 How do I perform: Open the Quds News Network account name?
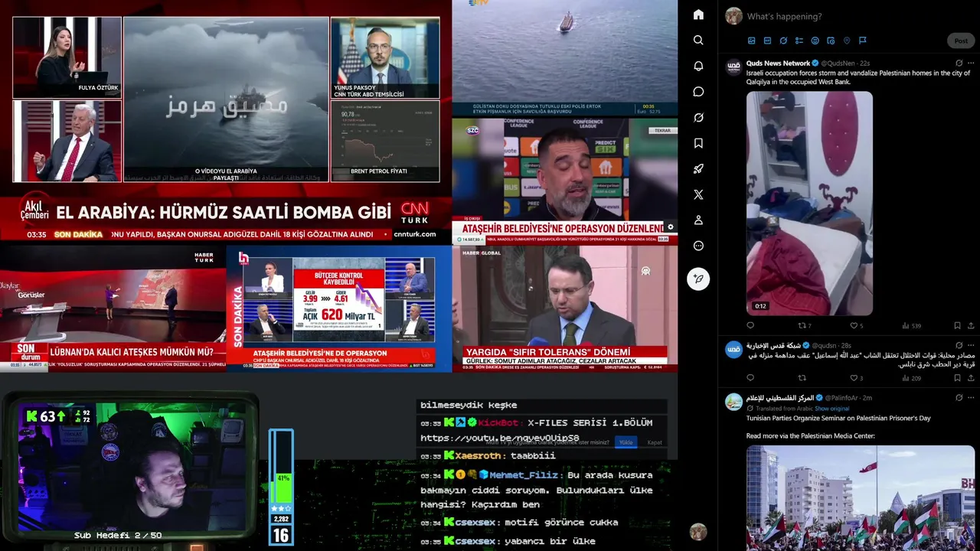[x=778, y=63]
